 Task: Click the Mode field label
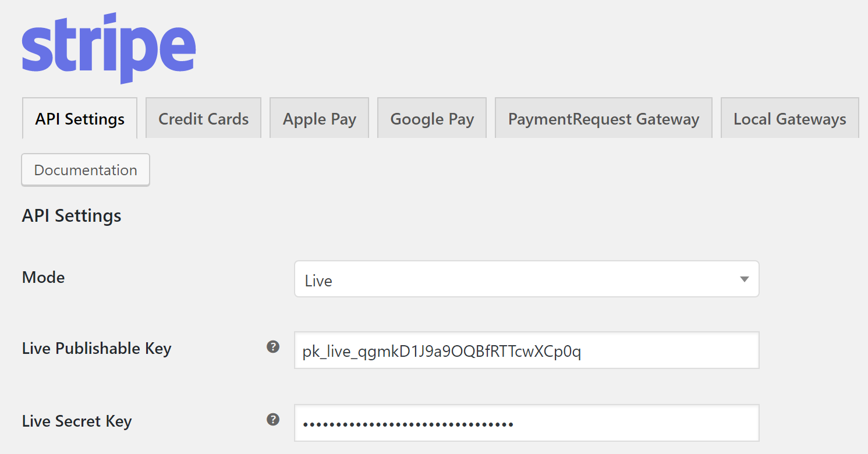point(44,278)
